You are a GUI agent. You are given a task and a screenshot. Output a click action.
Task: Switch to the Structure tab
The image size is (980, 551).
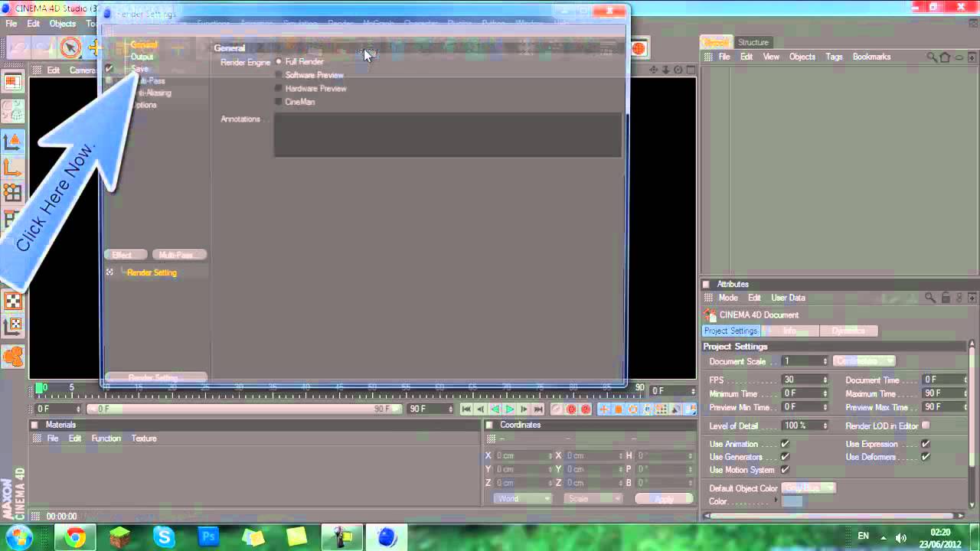(x=753, y=42)
